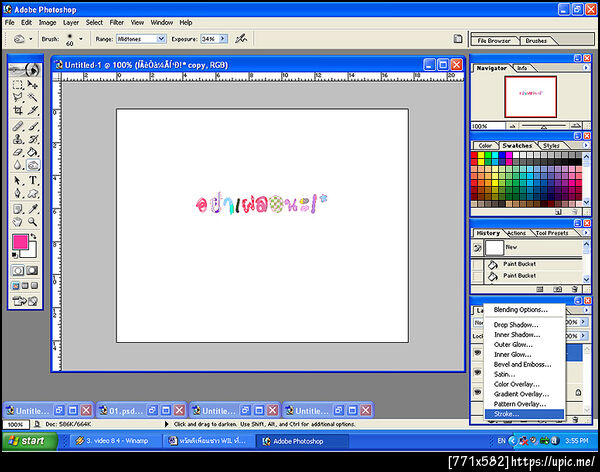Click the white background color swatch

(x=31, y=253)
